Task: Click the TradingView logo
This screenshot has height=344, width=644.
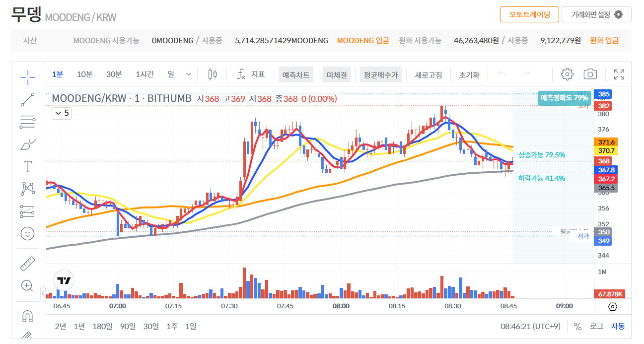Action: tap(64, 280)
